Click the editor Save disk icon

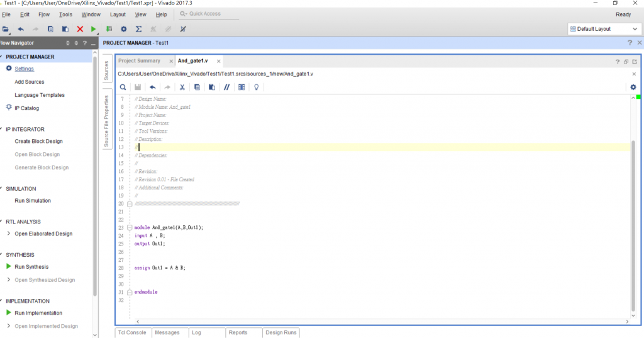(138, 87)
